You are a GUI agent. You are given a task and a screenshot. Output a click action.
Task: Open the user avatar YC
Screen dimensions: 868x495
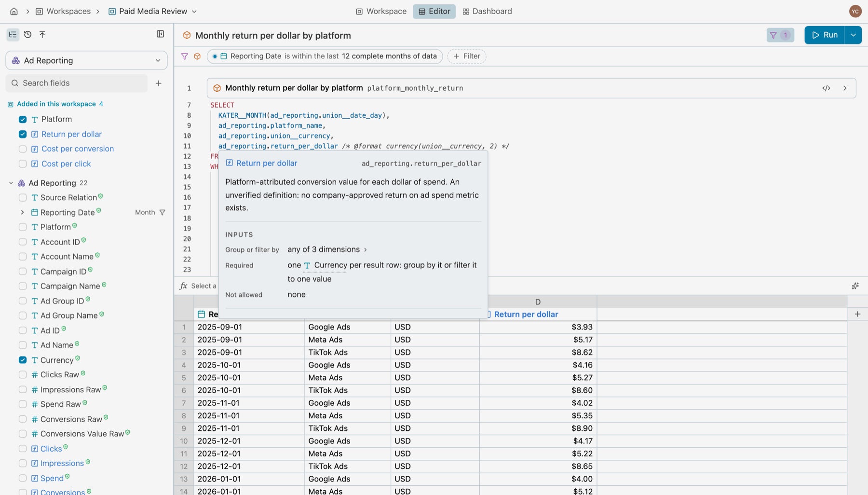[855, 11]
